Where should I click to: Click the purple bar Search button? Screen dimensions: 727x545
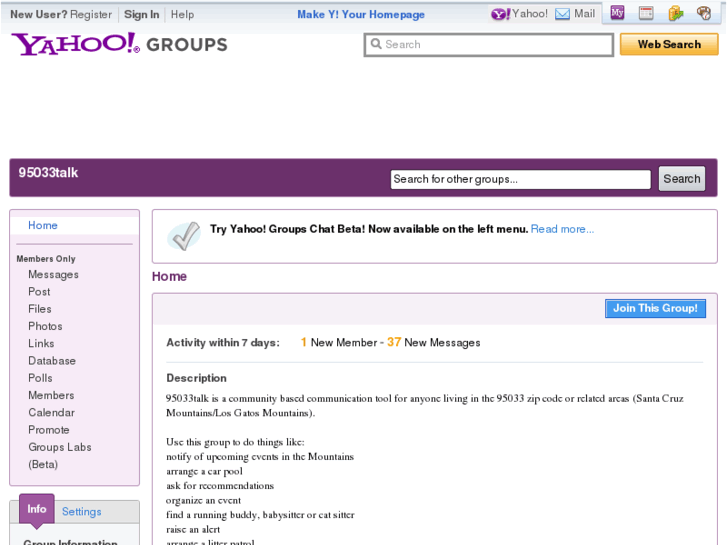(682, 179)
